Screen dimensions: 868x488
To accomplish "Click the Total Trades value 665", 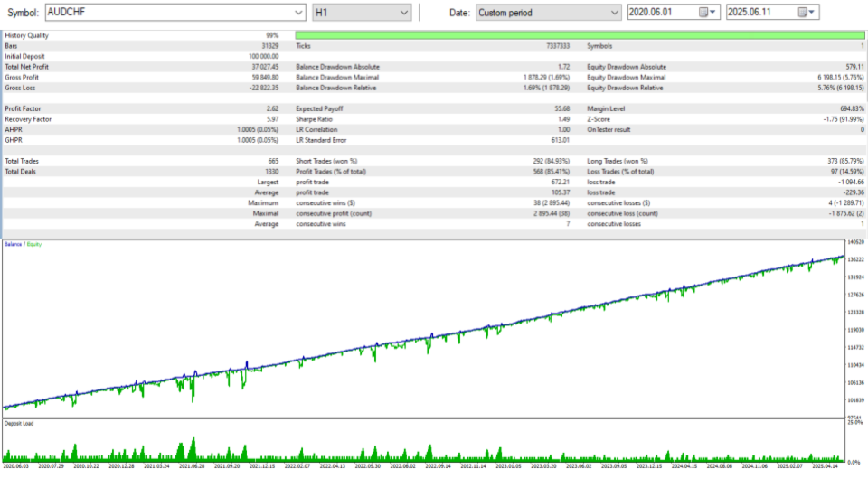I will [273, 162].
